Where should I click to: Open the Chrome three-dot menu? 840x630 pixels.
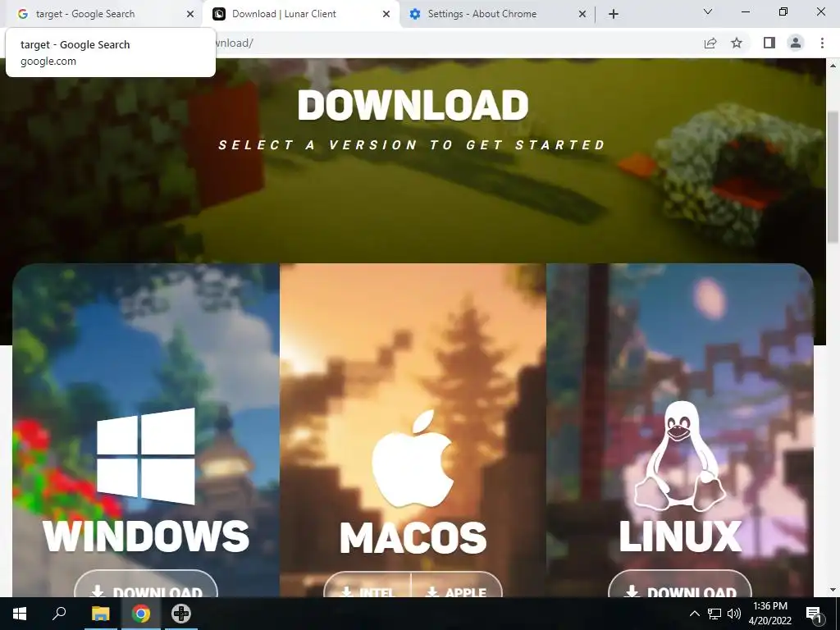coord(822,43)
